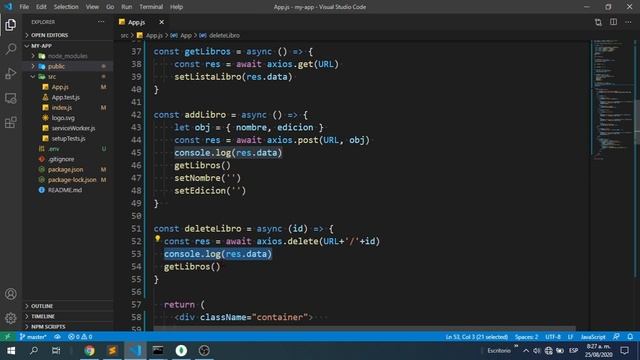Viewport: 640px width, 360px height.
Task: Open the File menu
Action: tap(24, 7)
